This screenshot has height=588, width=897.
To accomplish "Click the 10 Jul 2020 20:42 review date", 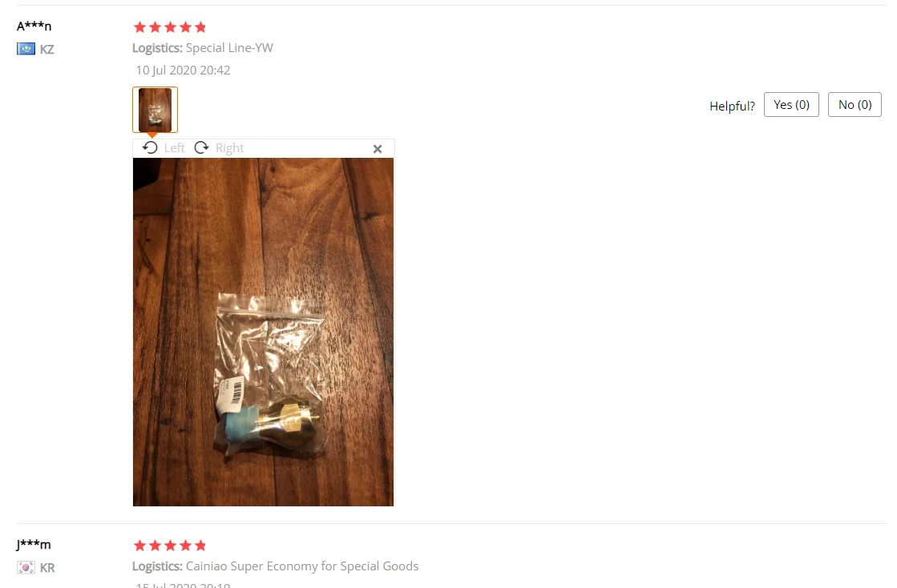I will pos(183,70).
